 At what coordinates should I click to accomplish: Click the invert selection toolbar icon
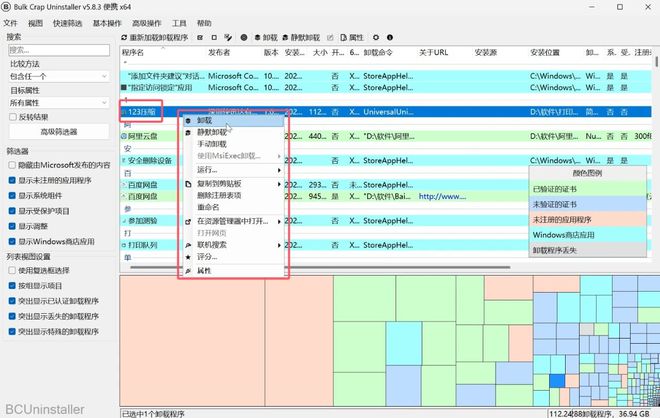coord(228,37)
